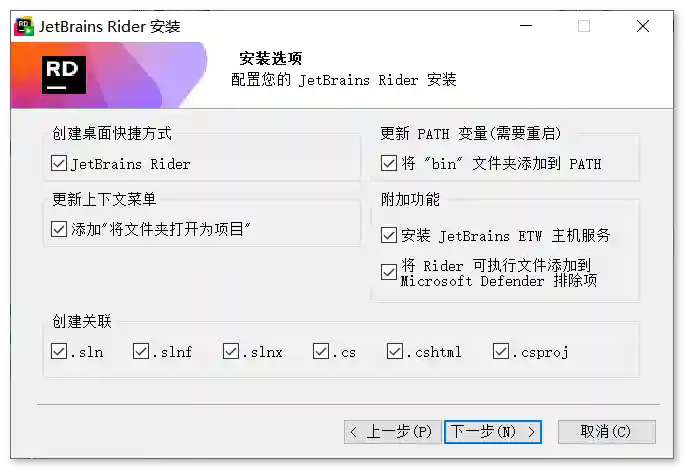Toggle the .slnf file association
This screenshot has width=685, height=470.
pyautogui.click(x=141, y=351)
